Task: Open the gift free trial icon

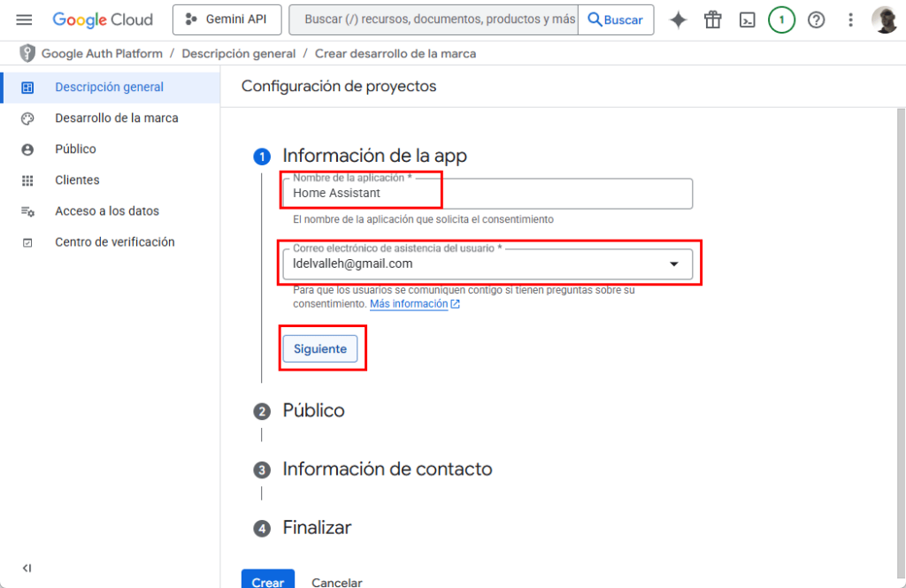Action: coord(713,19)
